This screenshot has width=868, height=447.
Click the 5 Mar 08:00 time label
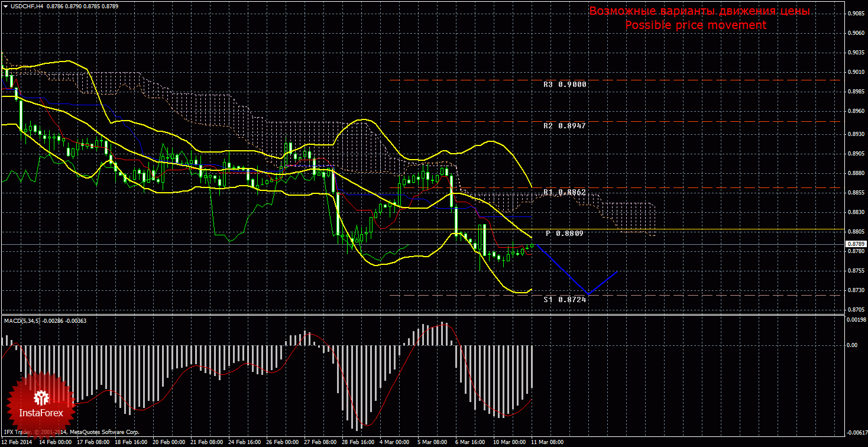tap(433, 442)
